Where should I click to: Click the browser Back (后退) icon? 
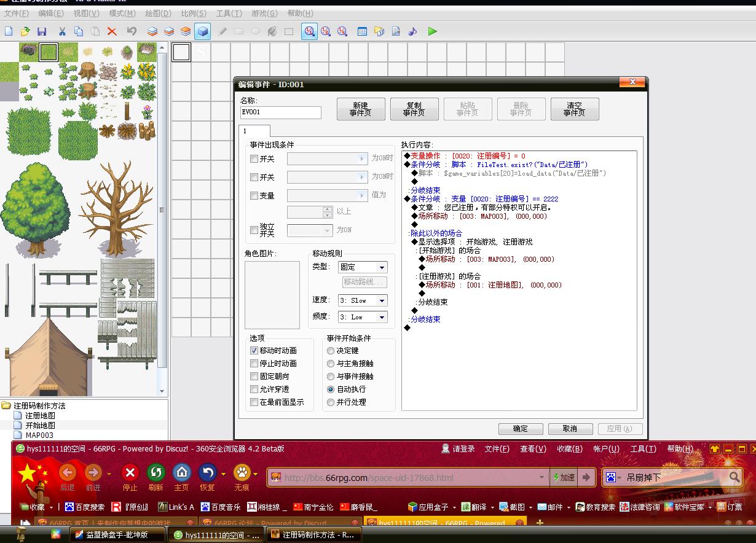click(x=68, y=472)
